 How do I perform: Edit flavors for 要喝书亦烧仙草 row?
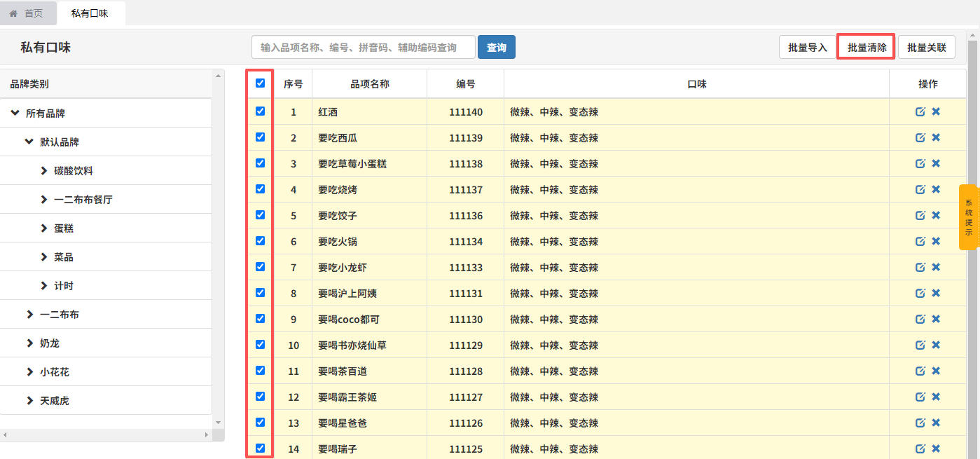pos(920,345)
